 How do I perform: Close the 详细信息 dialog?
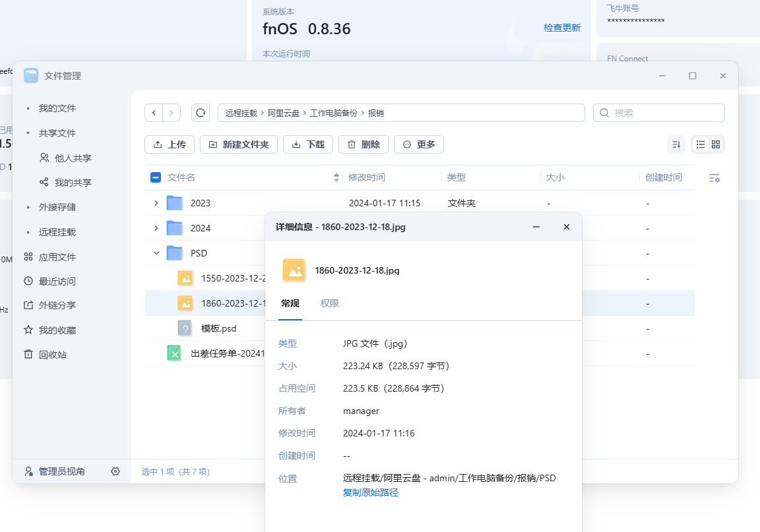click(567, 227)
